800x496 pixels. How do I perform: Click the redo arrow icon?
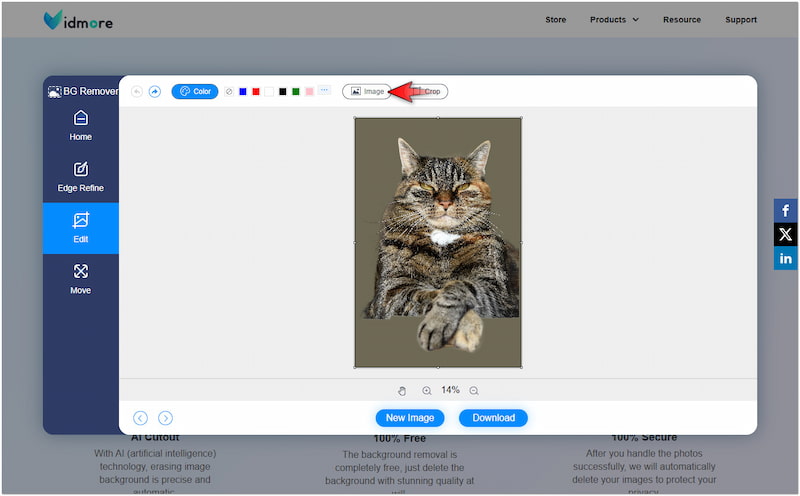155,91
